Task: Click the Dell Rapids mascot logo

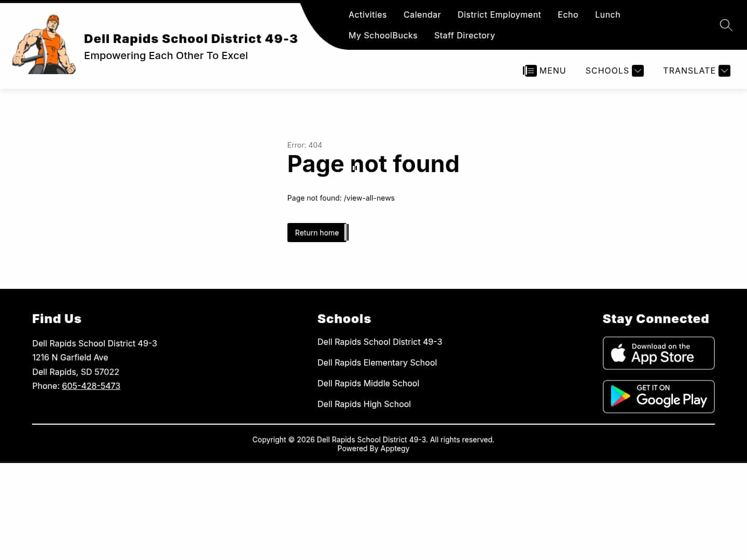Action: 44,44
